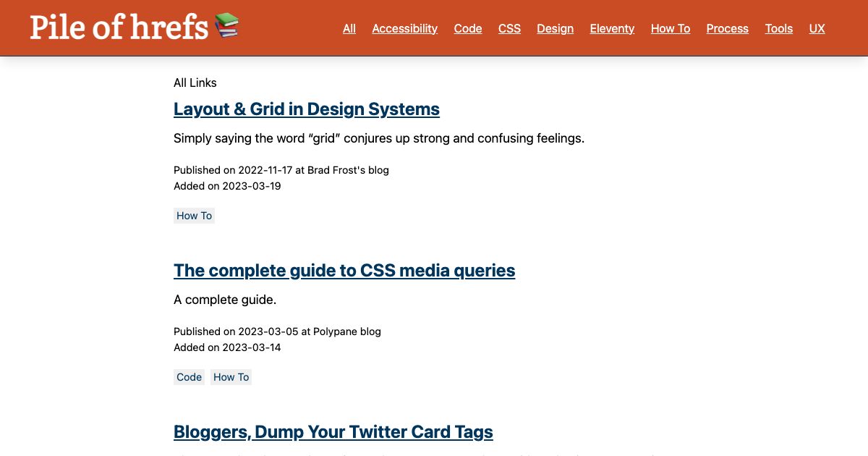
Task: Click the How To tag under Layout & Grid
Action: pos(194,216)
